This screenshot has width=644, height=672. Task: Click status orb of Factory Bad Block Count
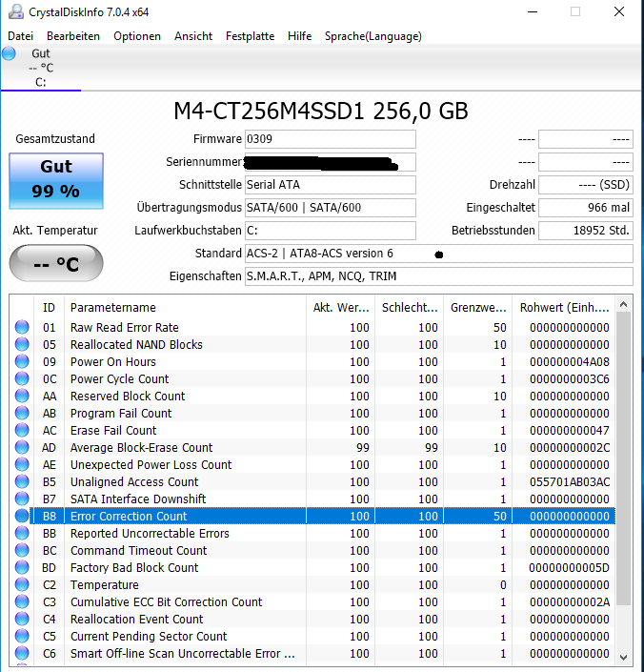tap(22, 567)
